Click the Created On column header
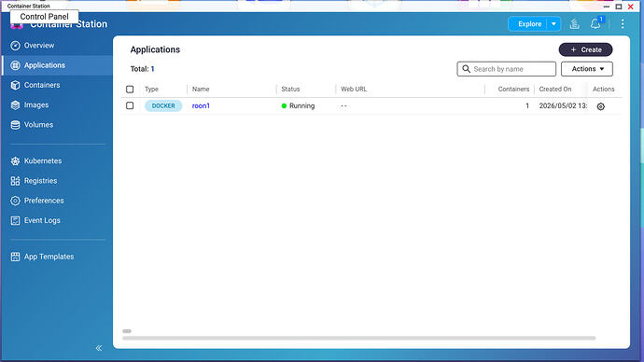644x362 pixels. (x=555, y=89)
